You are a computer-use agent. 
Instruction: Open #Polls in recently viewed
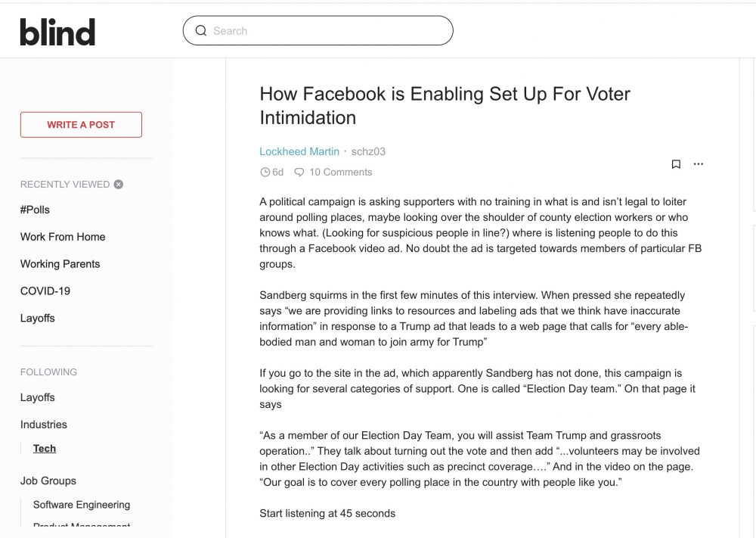(36, 210)
